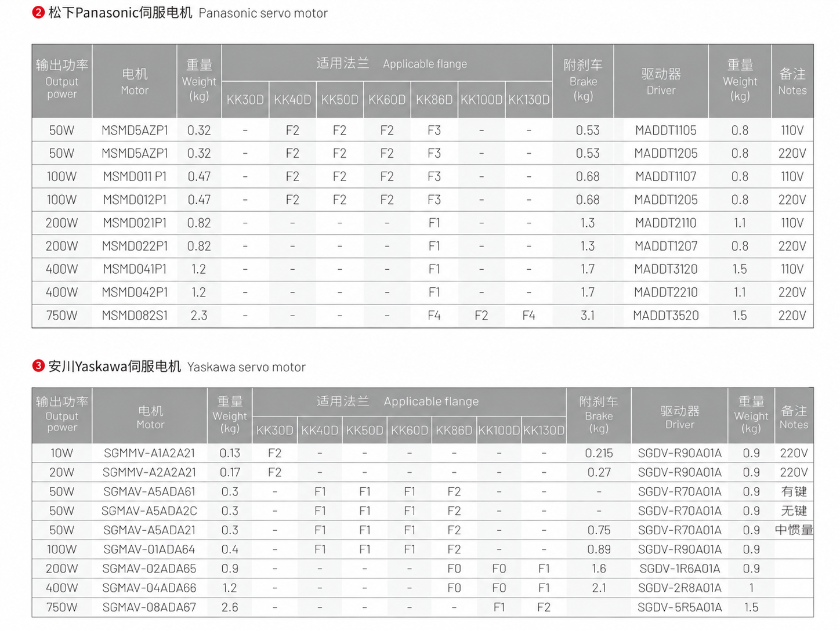Viewport: 840px width, 630px height.
Task: Select the 0.215 brake value
Action: coord(599,453)
